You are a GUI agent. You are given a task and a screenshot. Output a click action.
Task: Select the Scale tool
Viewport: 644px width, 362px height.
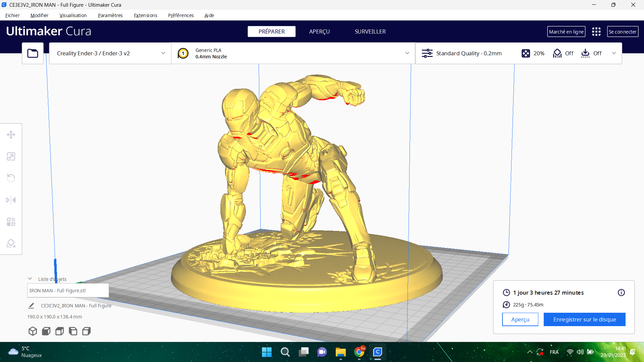pos(11,157)
